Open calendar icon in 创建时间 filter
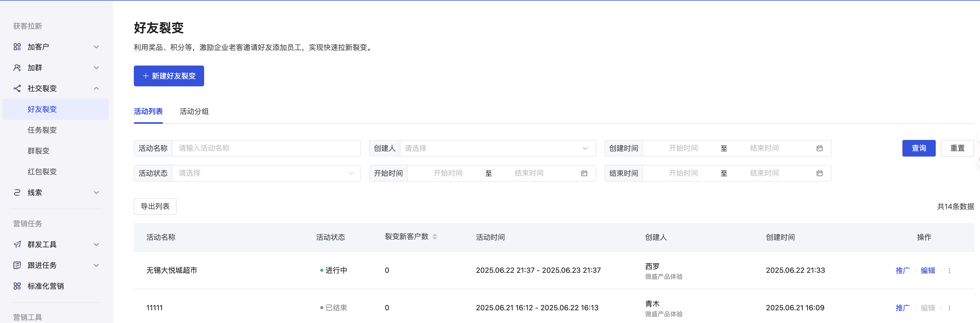The width and height of the screenshot is (980, 323). [819, 148]
